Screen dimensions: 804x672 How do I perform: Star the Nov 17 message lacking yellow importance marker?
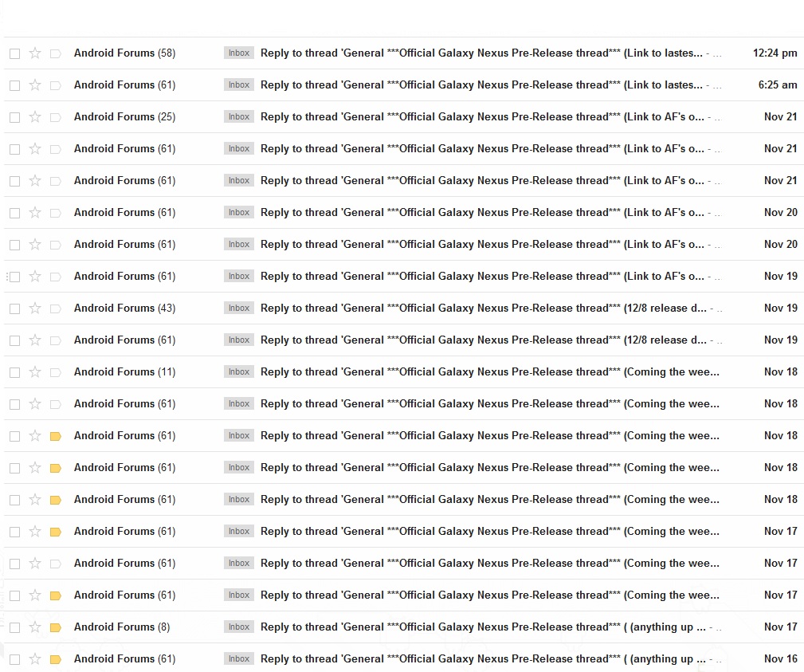[x=35, y=564]
